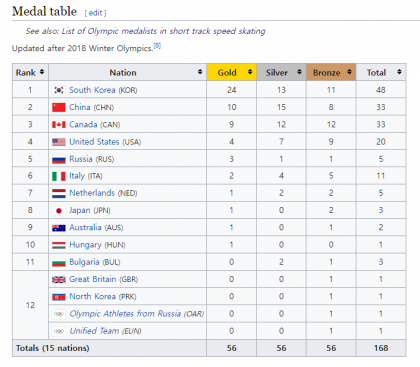Open the Netherlands link
This screenshot has height=367, width=420.
pos(92,193)
